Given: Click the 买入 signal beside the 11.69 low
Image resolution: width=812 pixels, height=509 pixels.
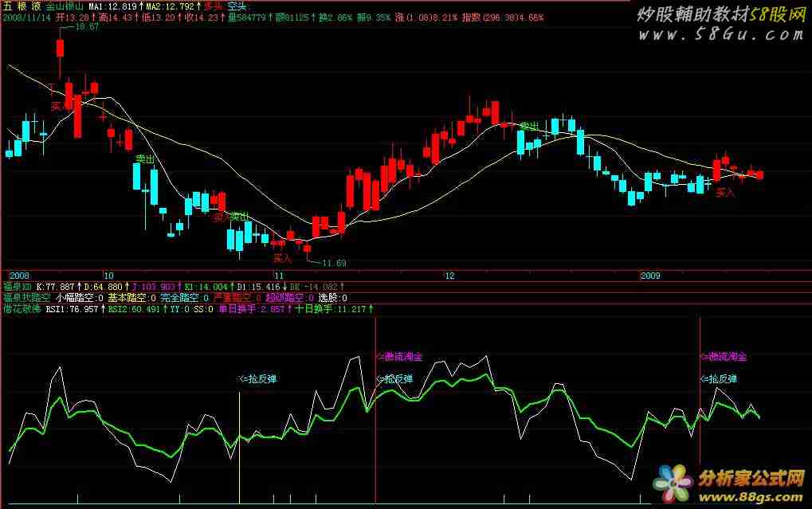Looking at the screenshot, I should pyautogui.click(x=282, y=258).
